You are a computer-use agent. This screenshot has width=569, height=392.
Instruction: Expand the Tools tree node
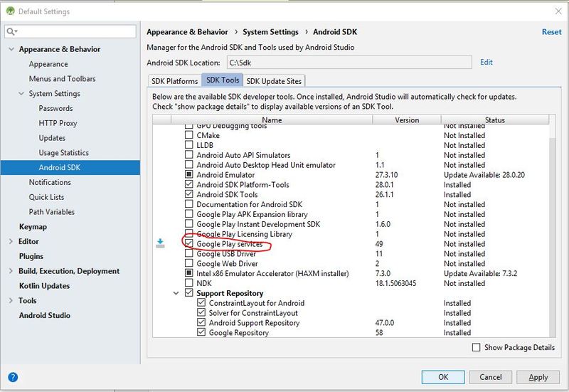(11, 300)
